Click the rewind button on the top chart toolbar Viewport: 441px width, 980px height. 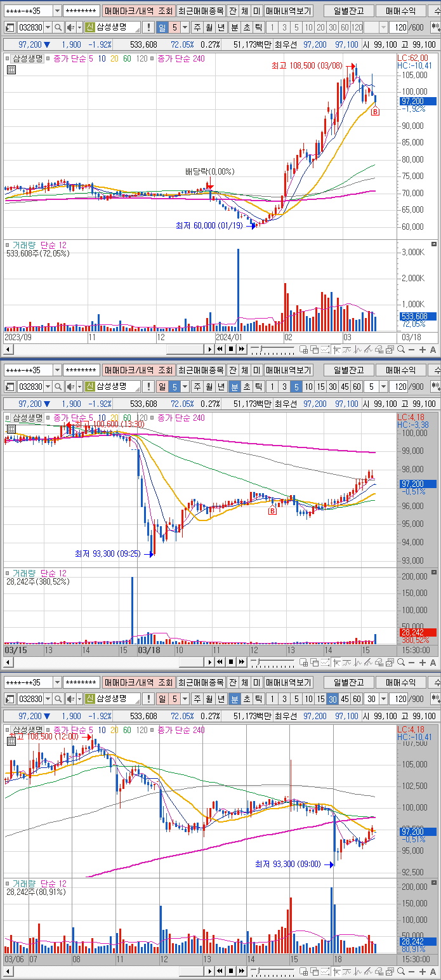coord(220,349)
